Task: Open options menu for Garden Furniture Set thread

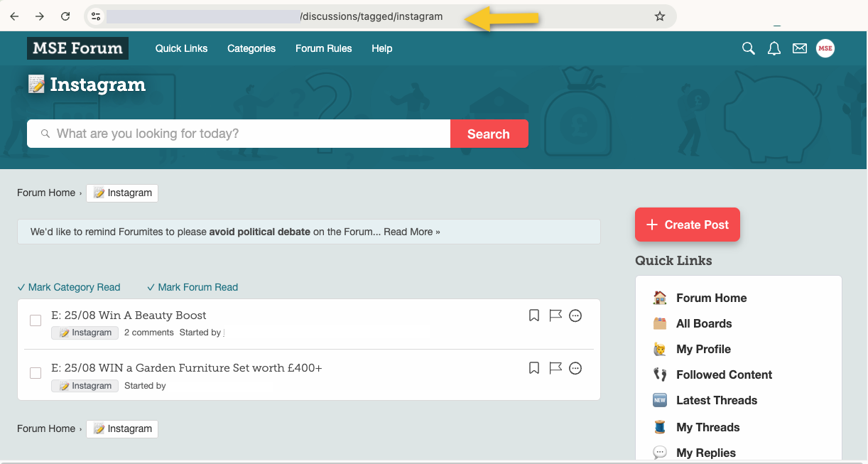Action: 575,368
